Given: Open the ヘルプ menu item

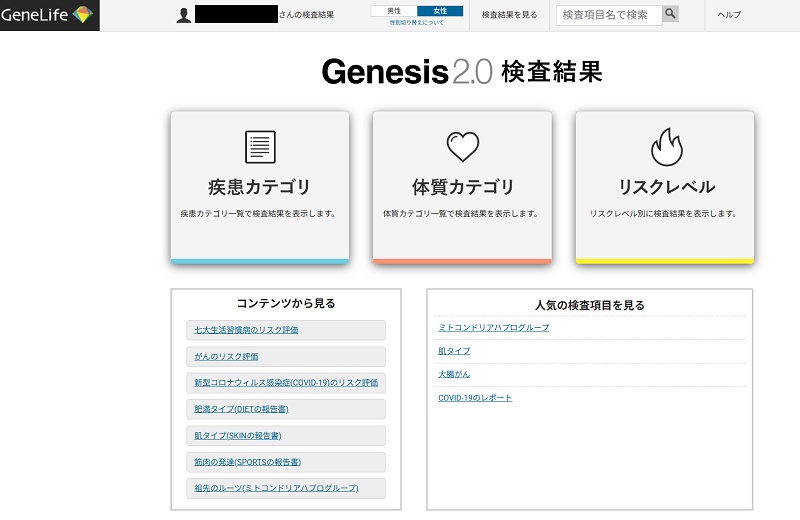Looking at the screenshot, I should pyautogui.click(x=729, y=15).
